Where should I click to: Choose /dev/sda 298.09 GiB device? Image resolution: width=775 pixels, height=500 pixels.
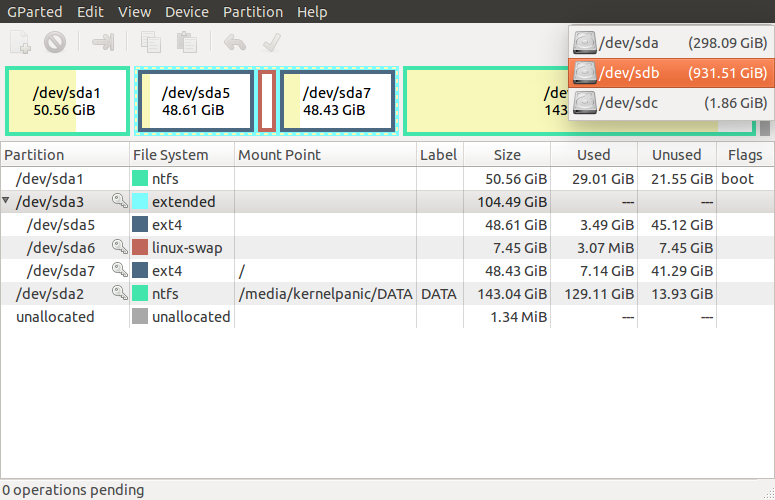(x=671, y=43)
